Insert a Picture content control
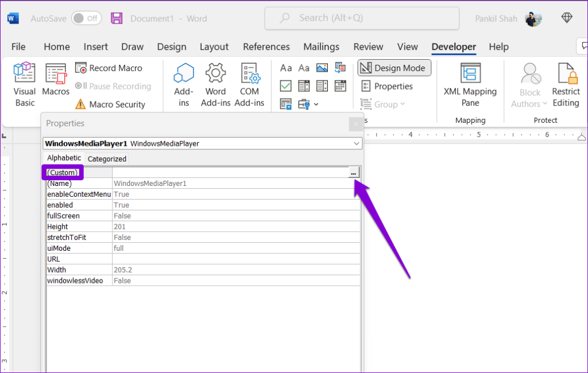Viewport: 588px width, 373px height. click(x=322, y=68)
